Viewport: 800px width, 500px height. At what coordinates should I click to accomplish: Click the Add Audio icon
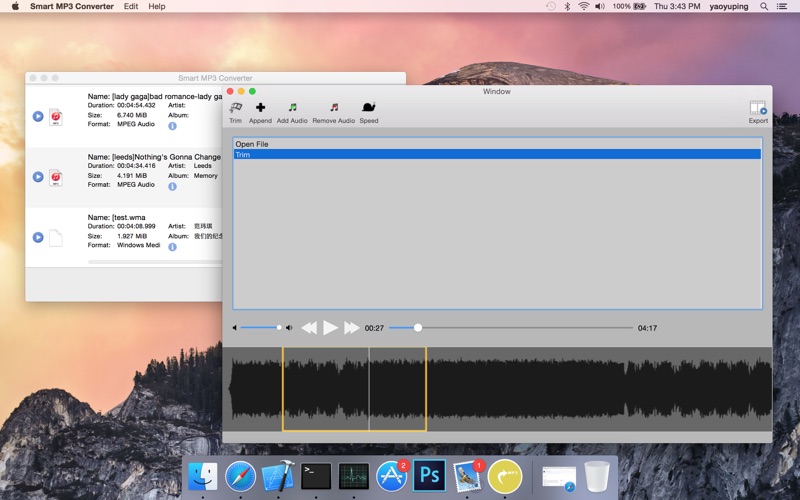(292, 108)
